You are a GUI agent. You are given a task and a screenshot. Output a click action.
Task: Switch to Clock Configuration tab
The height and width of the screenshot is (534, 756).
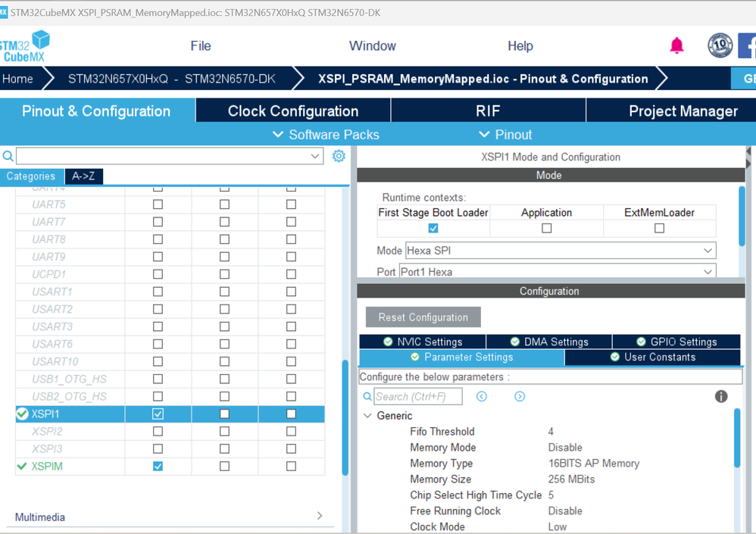(293, 111)
